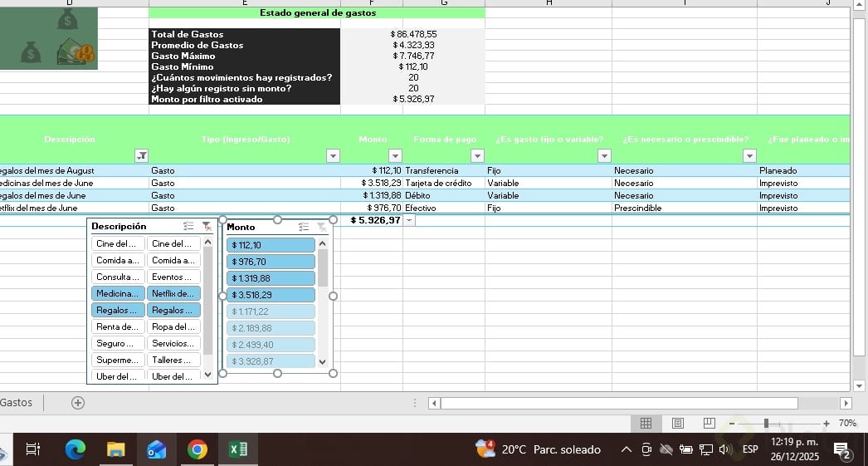This screenshot has height=466, width=868.
Task: Open Task View from taskbar
Action: [x=32, y=449]
